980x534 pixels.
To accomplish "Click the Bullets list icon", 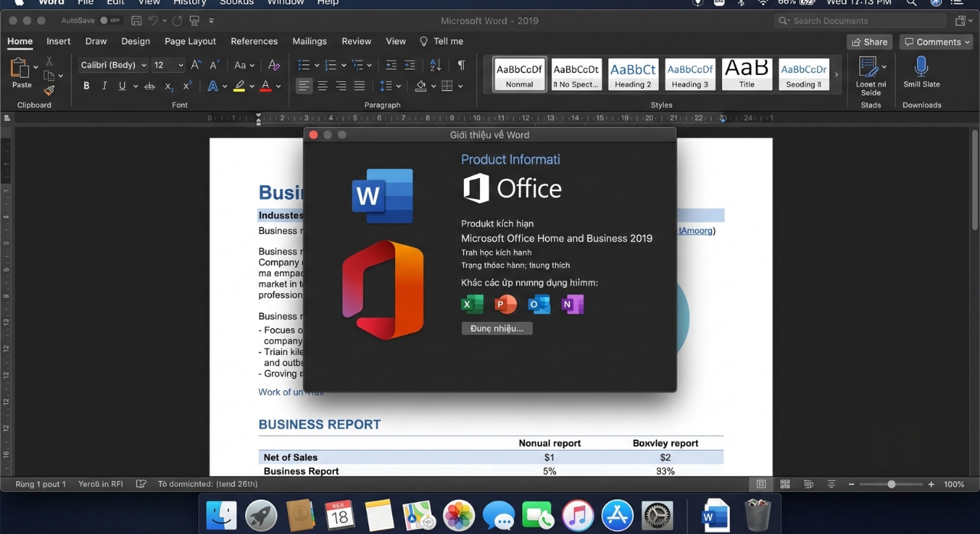I will pyautogui.click(x=304, y=65).
